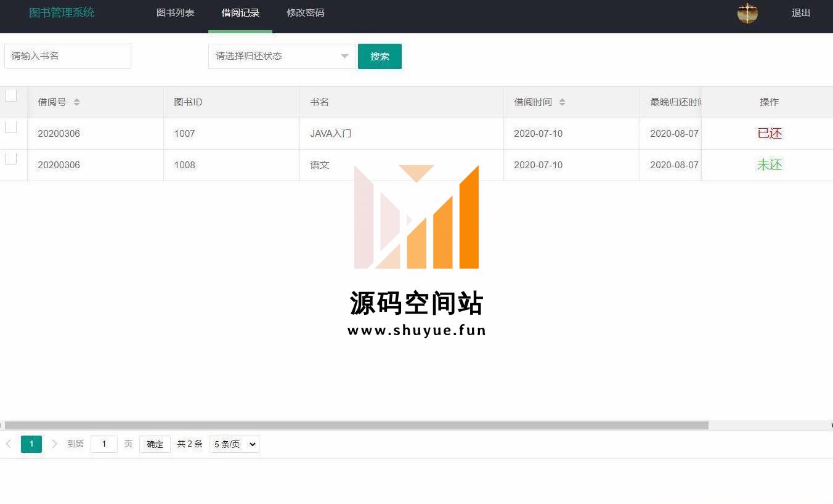Click the 搜索 button

pos(380,56)
